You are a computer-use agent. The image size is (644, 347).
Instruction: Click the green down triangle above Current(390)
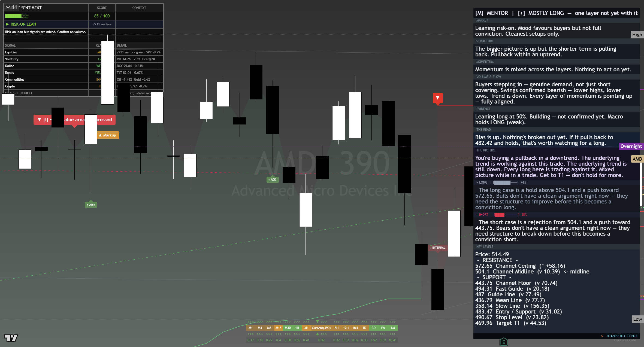(x=317, y=322)
